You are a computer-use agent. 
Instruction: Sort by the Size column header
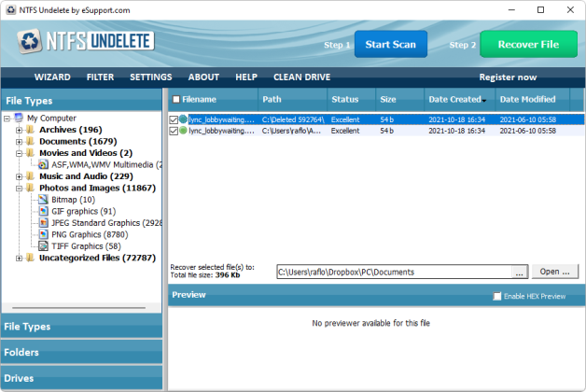click(x=400, y=100)
